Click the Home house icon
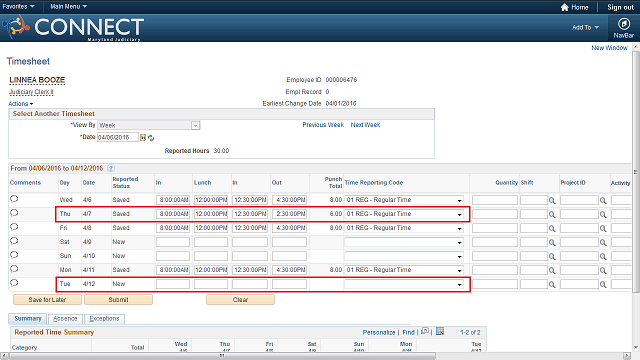The image size is (640, 360). point(564,7)
